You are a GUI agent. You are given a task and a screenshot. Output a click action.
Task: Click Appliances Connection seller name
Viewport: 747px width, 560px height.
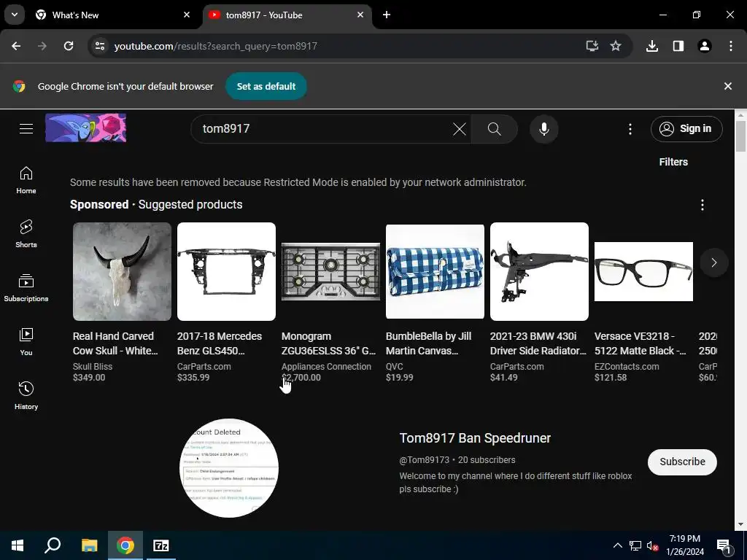[x=326, y=367]
